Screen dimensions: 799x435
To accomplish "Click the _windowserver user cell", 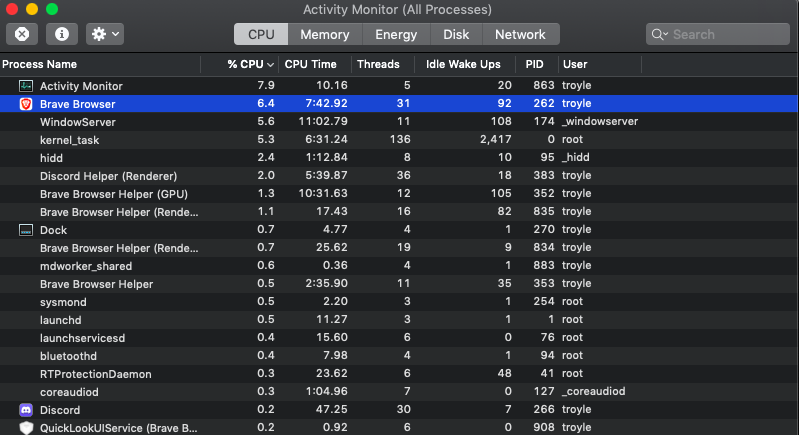I will (600, 121).
